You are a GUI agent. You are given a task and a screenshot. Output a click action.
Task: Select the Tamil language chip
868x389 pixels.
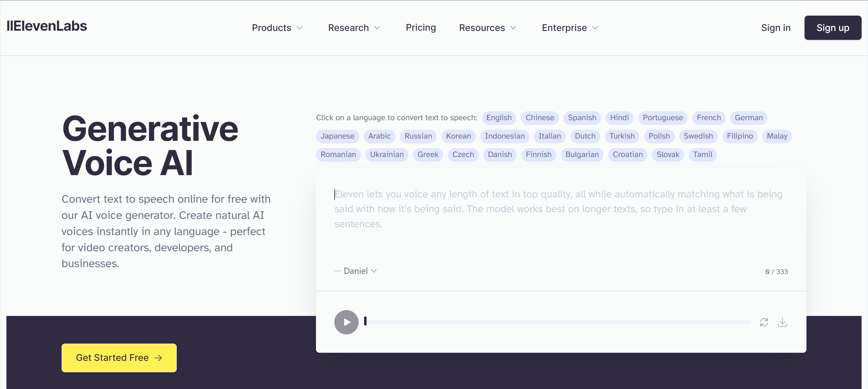click(x=702, y=154)
